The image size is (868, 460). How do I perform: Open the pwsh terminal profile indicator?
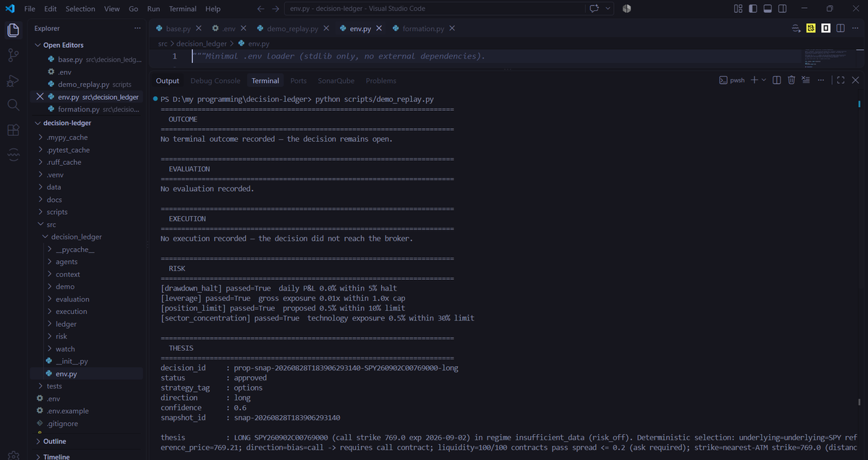(731, 80)
